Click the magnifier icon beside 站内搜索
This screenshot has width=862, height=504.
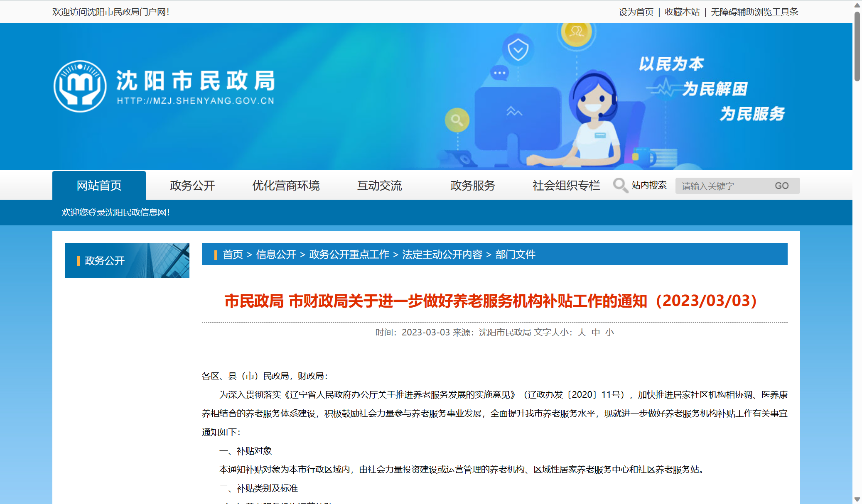coord(620,185)
